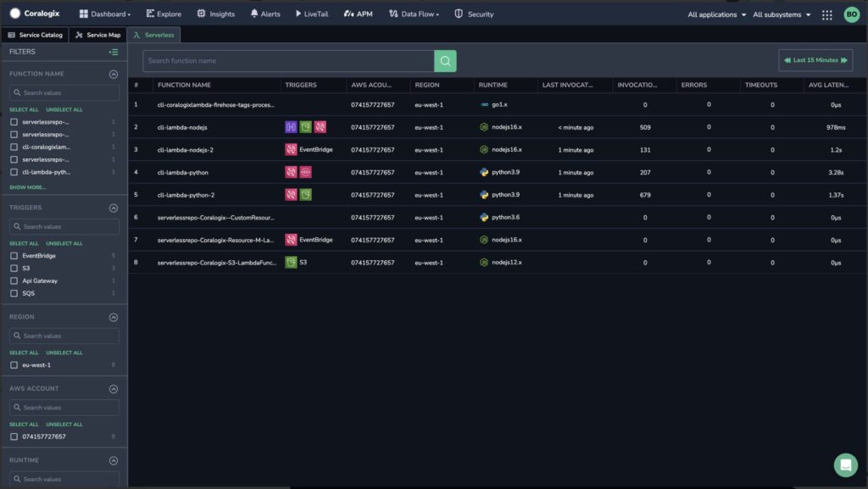Screen dimensions: 868x489
Task: Click S3 icon in serverlessrepo-Coralogix-S3-LambdaFunc row
Action: 291,262
